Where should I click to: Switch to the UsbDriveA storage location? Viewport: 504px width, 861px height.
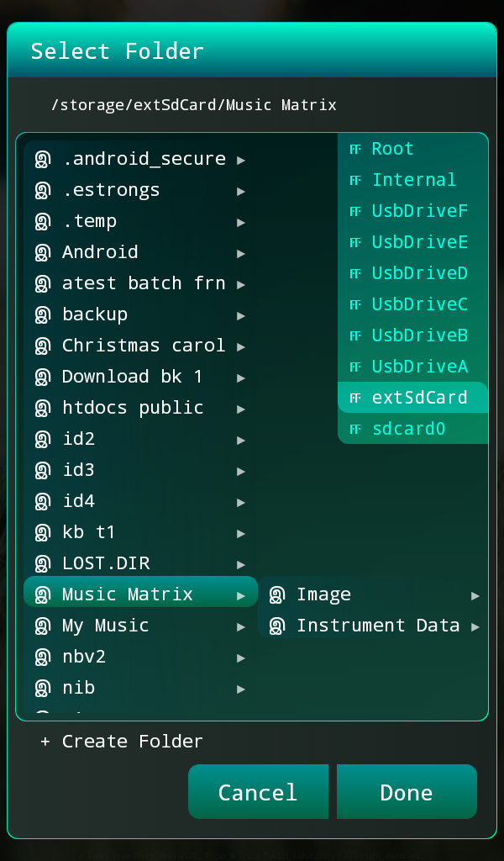(x=419, y=367)
